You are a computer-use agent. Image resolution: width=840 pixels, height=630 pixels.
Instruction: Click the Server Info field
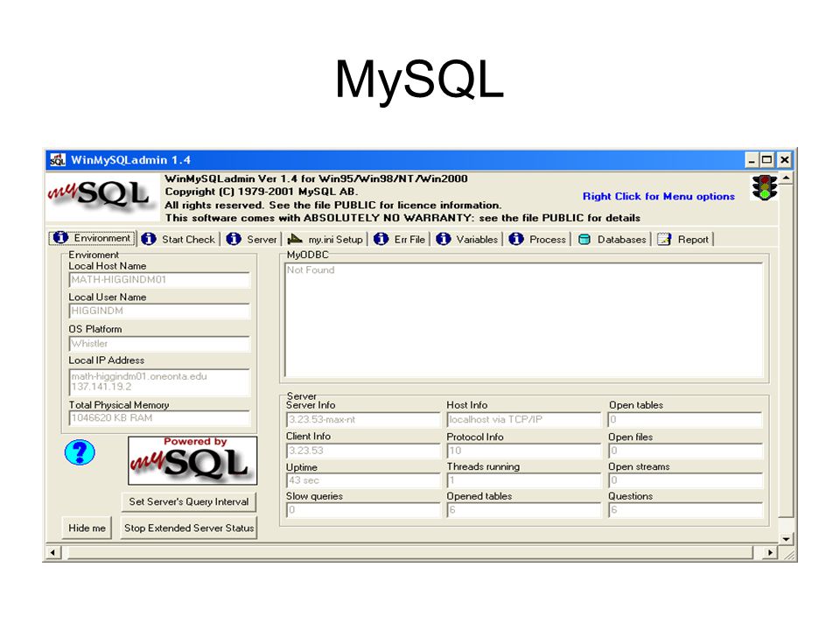tap(362, 419)
